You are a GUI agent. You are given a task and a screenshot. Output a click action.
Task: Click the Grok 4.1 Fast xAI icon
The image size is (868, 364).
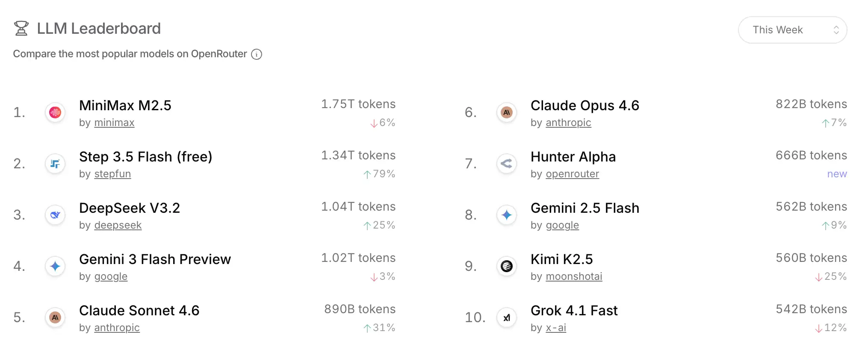[507, 317]
